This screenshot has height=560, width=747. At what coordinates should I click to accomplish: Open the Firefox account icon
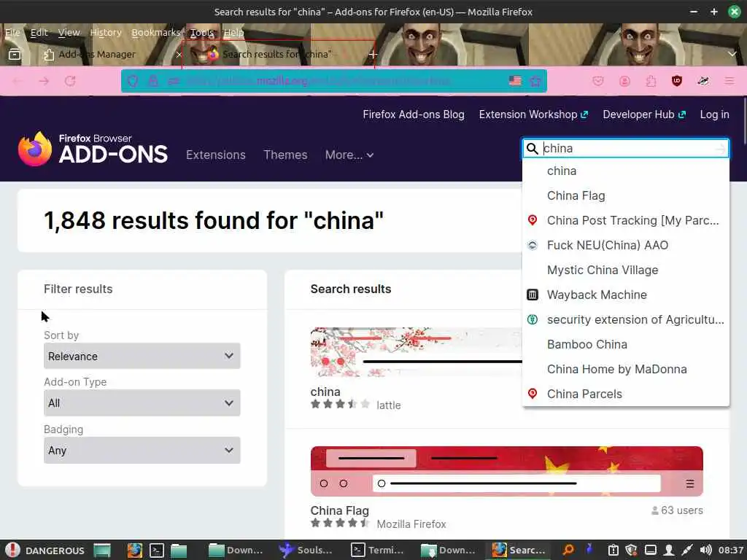(624, 81)
